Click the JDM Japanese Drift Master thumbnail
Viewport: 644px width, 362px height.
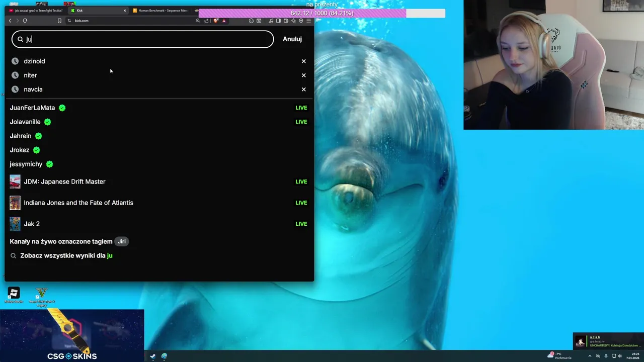click(15, 182)
